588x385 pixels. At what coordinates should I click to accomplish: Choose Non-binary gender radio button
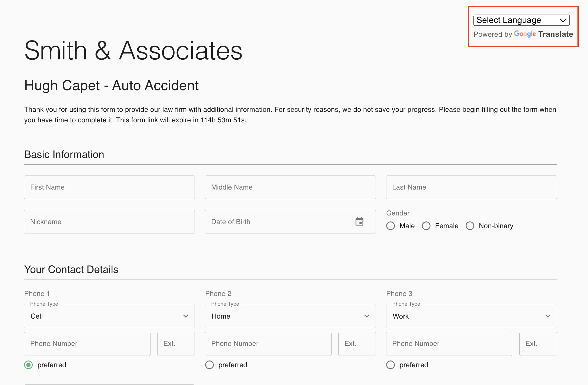pyautogui.click(x=470, y=226)
